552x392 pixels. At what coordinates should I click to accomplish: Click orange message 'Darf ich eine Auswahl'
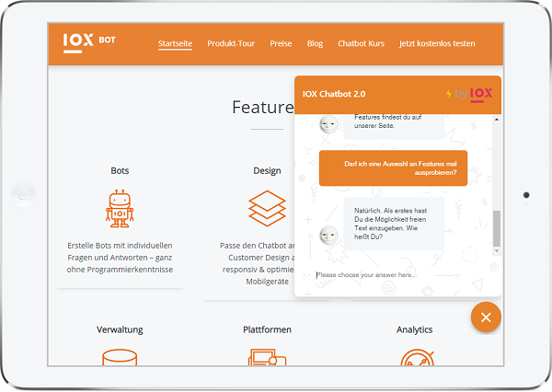click(x=393, y=168)
